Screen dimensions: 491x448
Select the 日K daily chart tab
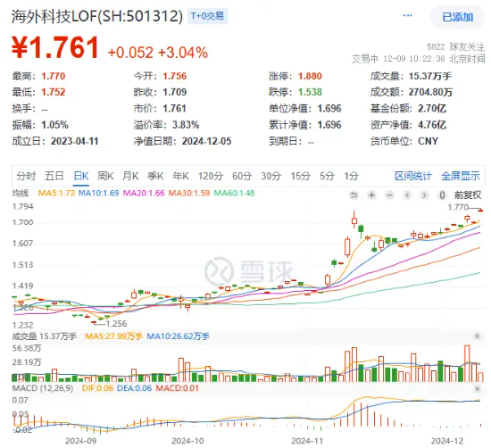(x=81, y=176)
